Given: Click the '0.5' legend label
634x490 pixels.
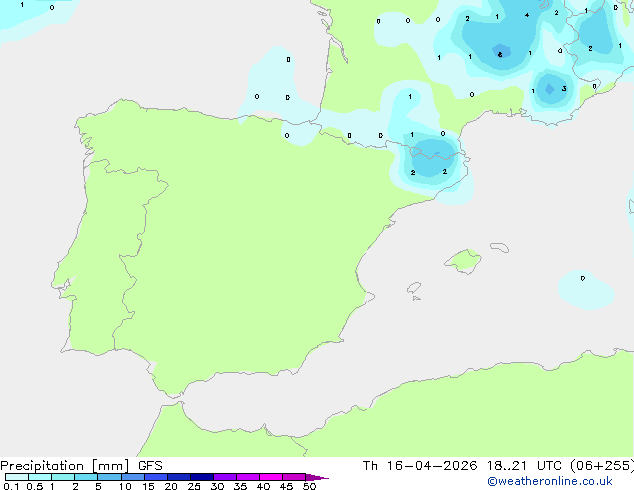Looking at the screenshot, I should [x=35, y=486].
